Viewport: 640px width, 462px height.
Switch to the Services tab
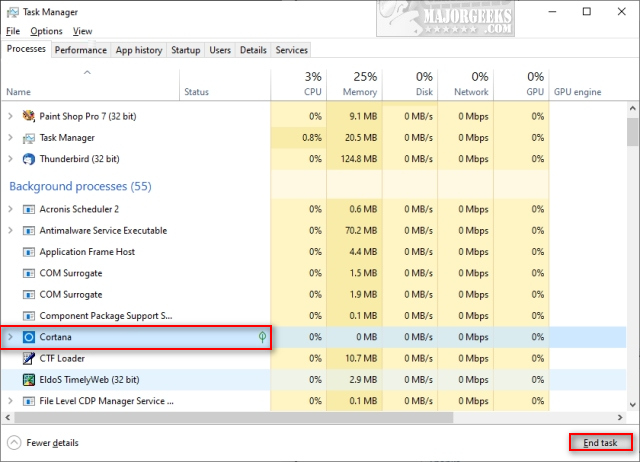[x=291, y=50]
